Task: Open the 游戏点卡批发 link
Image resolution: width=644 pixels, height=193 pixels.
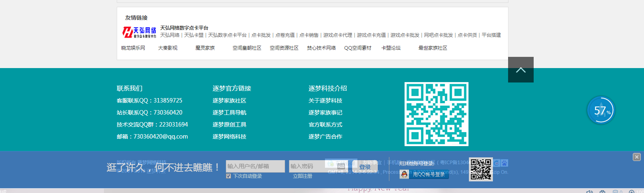Action: 405,35
